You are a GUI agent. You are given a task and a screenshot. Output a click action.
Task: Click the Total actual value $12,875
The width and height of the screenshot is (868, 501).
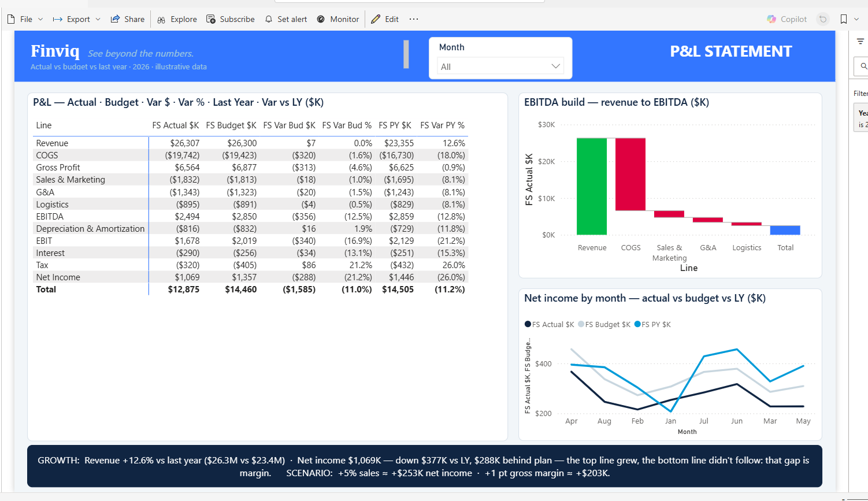click(184, 290)
